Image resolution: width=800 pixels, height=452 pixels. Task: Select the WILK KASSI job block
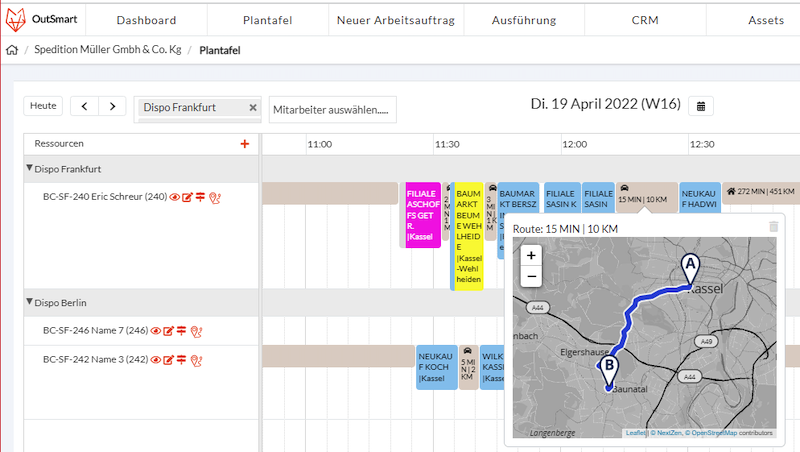pos(493,367)
